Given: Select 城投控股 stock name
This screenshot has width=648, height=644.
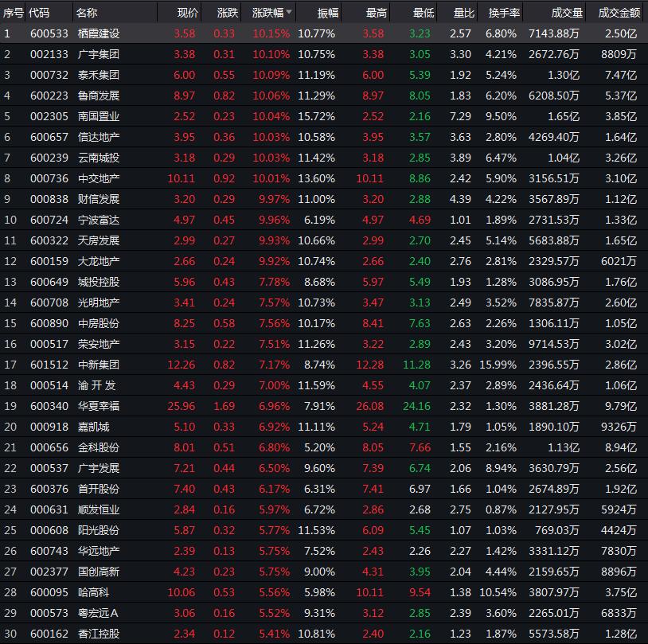Looking at the screenshot, I should 99,282.
